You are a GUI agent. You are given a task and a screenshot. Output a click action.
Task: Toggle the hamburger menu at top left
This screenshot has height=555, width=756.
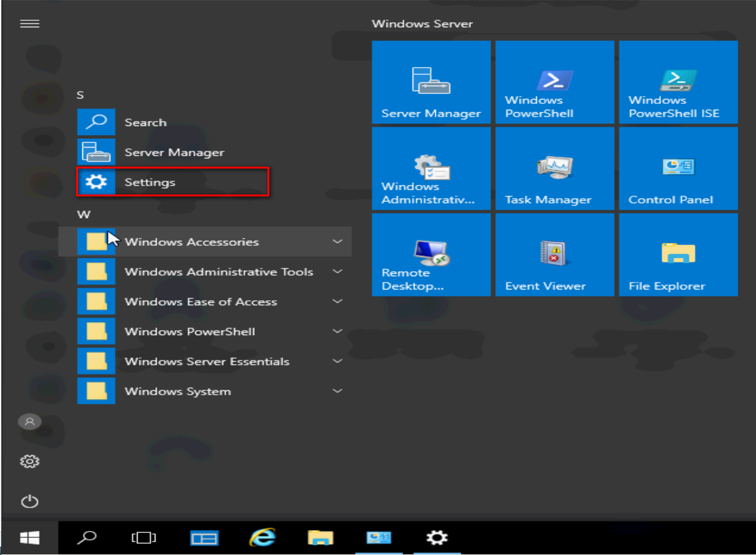(30, 23)
